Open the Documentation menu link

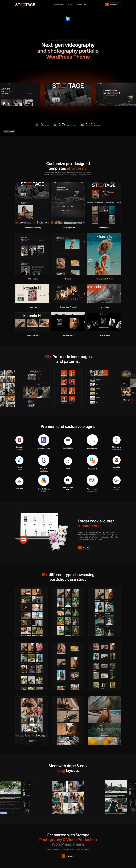(x=81, y=5)
